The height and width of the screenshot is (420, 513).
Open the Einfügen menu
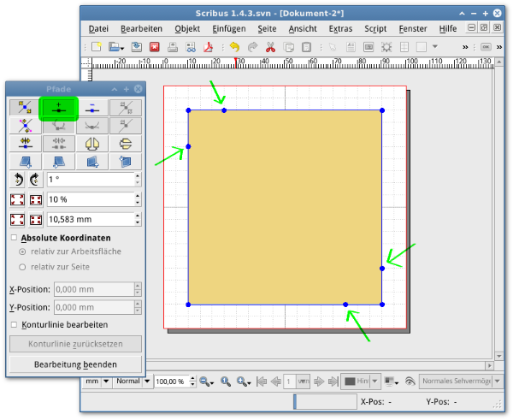229,28
